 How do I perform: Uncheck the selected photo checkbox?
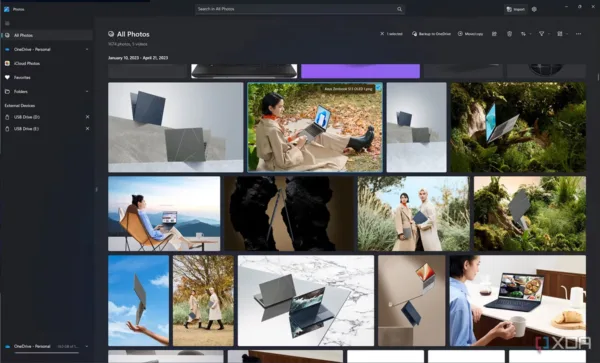pos(378,88)
